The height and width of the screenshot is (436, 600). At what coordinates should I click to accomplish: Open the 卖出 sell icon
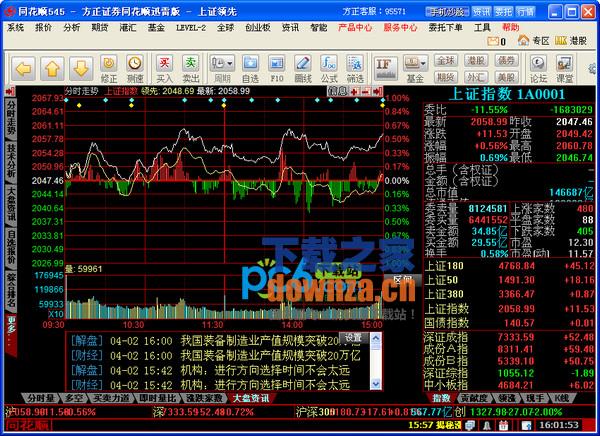click(x=190, y=69)
